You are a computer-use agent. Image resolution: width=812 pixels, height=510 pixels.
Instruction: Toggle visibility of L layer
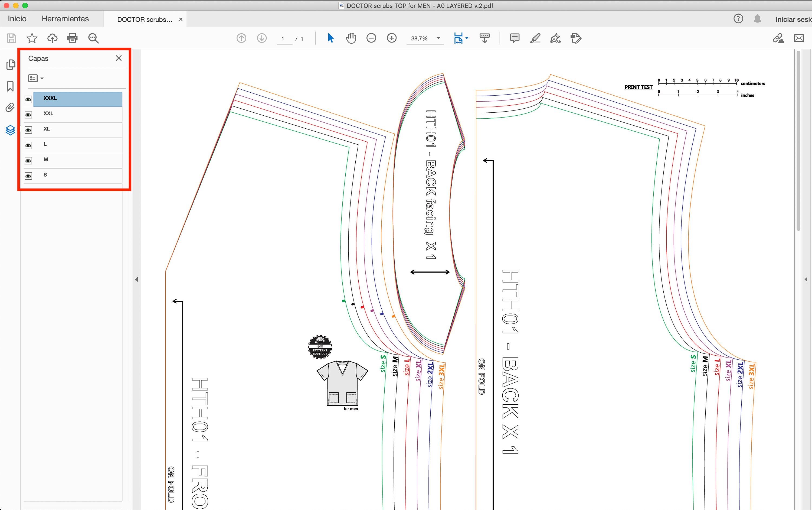28,145
